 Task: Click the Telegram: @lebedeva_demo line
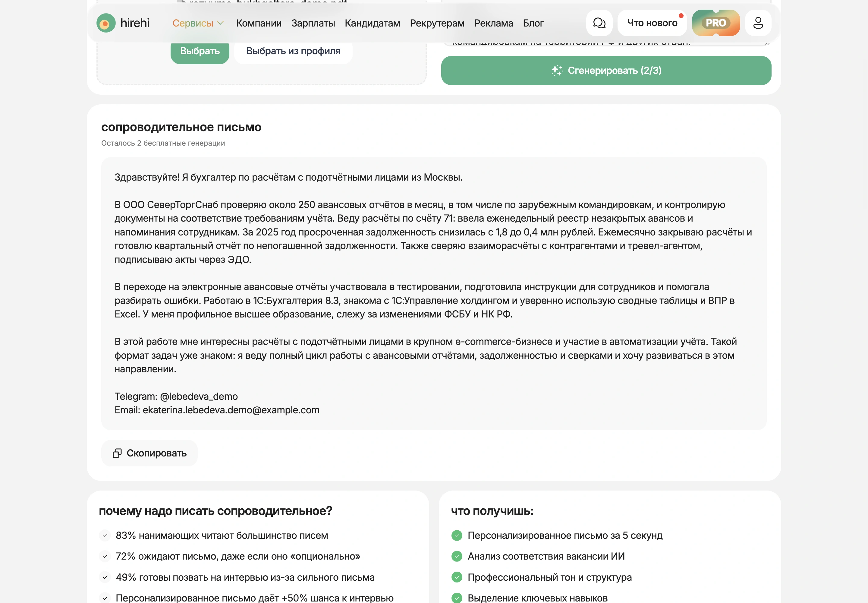176,396
